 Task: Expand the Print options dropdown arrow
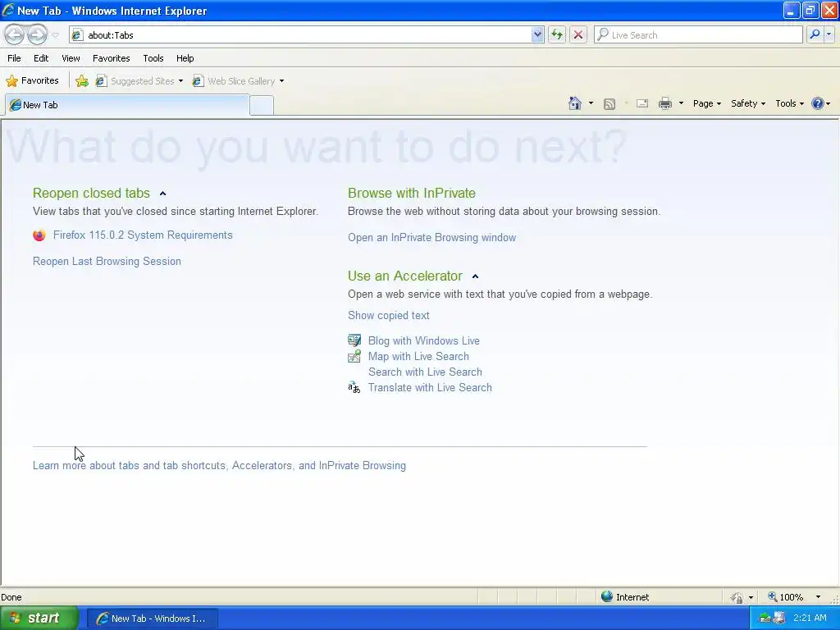(681, 103)
